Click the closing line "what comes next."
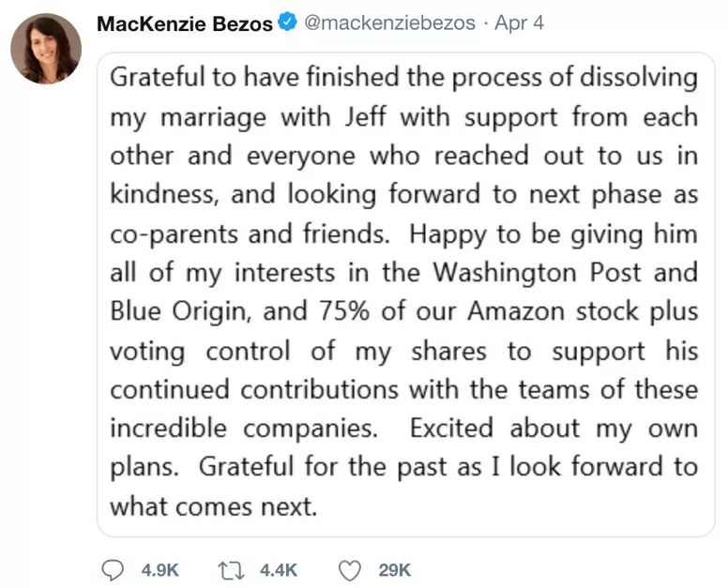 click(214, 506)
